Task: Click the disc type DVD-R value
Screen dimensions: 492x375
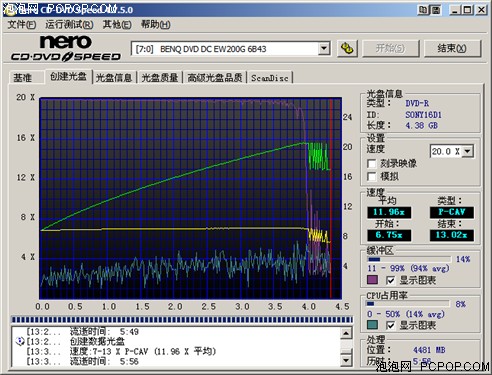Action: pos(417,103)
